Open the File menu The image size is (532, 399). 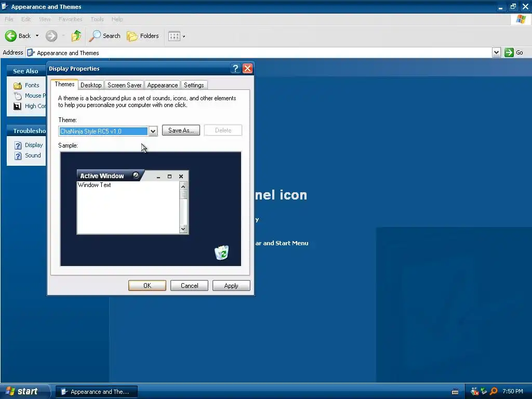pyautogui.click(x=9, y=19)
